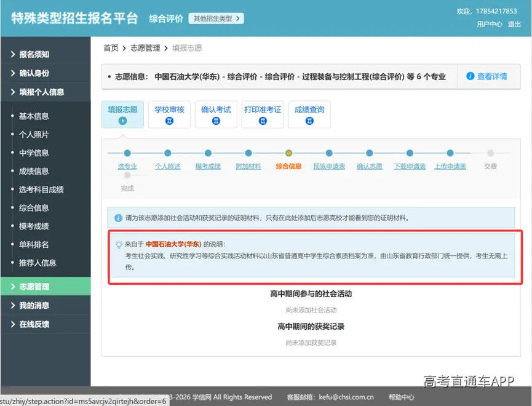
Task: Go to 模考成绩 step link
Action: (208, 166)
